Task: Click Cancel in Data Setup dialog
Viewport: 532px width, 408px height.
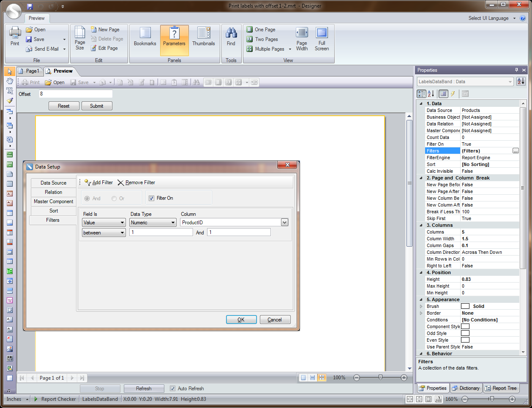Action: click(x=275, y=320)
